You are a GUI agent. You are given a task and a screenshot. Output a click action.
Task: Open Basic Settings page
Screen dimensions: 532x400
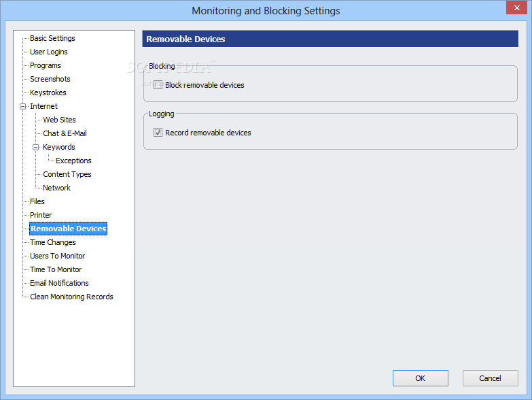pos(52,38)
